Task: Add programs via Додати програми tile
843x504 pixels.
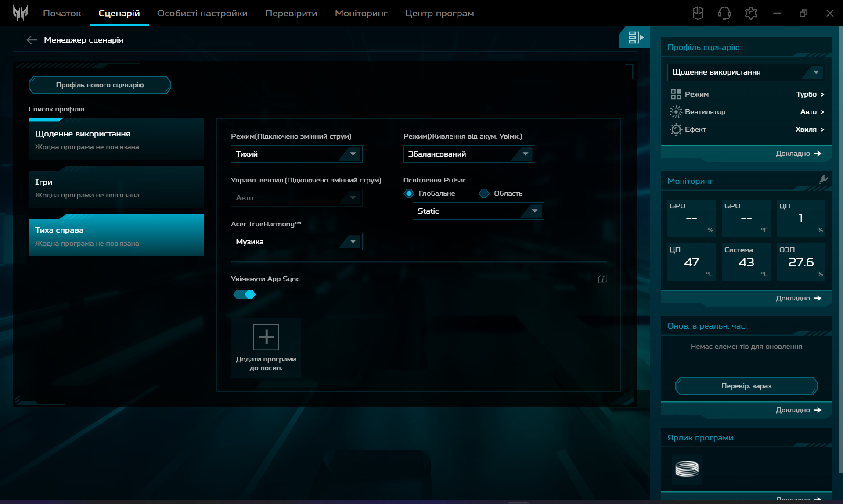Action: pos(266,347)
